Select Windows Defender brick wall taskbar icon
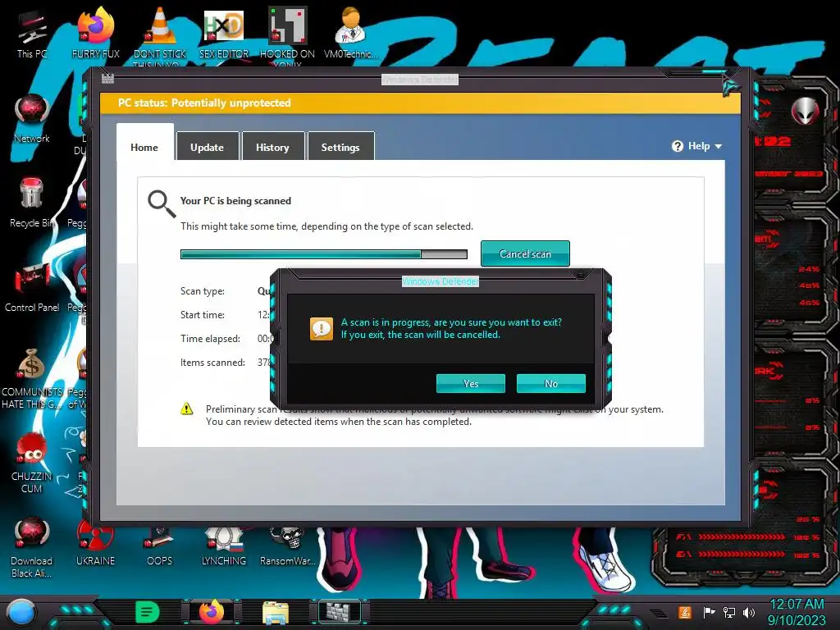Viewport: 840px width, 630px height. tap(340, 612)
